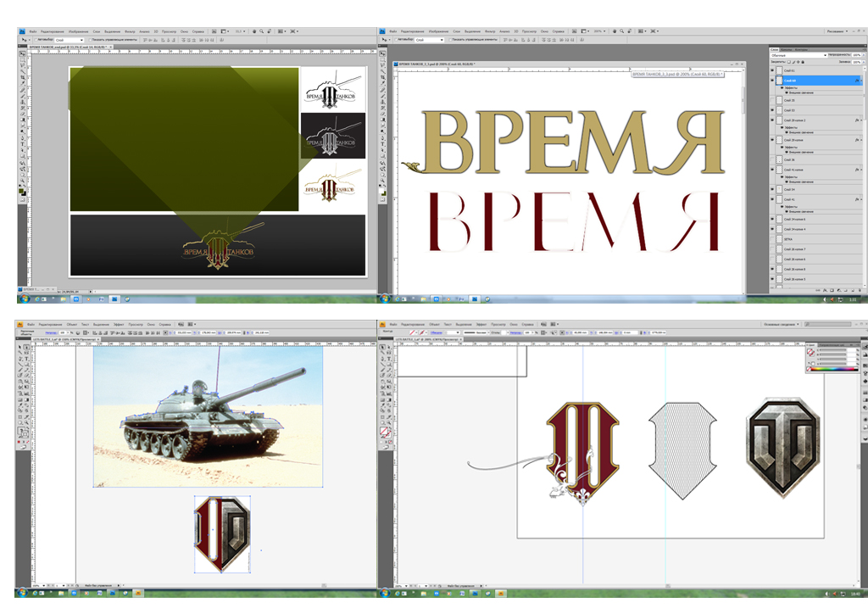Toggle visibility of layer Слой 53
This screenshot has width=868, height=614.
point(772,110)
